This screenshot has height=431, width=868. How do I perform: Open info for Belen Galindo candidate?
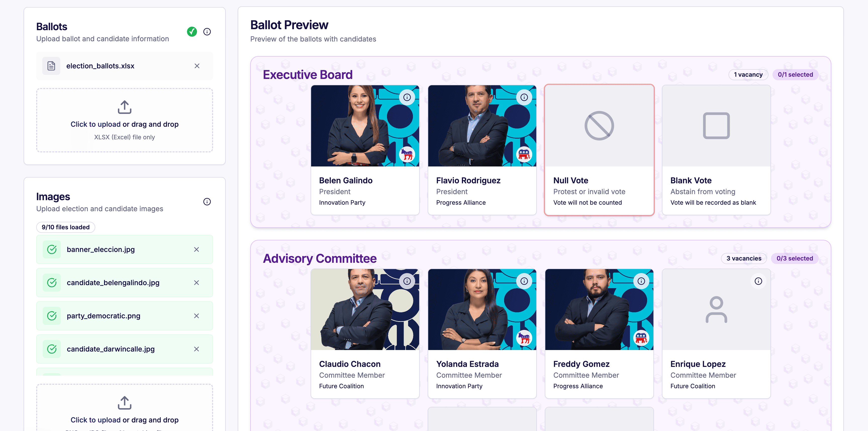[x=407, y=98]
